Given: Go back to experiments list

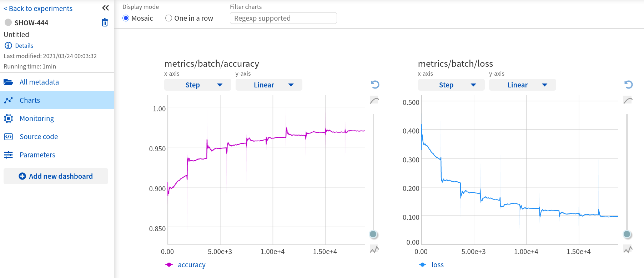Looking at the screenshot, I should 38,9.
